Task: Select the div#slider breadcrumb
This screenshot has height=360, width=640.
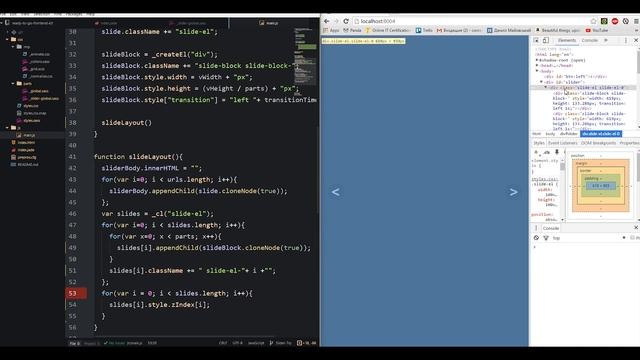Action: (569, 134)
